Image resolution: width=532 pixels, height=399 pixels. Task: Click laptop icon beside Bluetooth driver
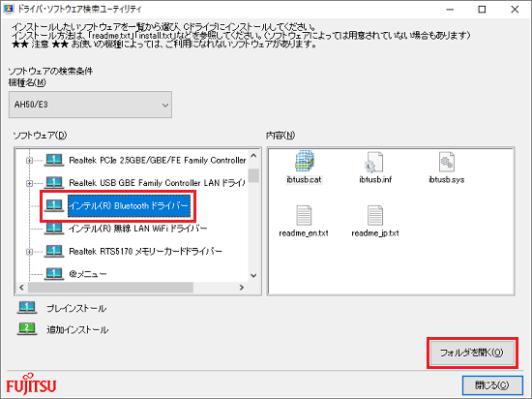(x=54, y=205)
